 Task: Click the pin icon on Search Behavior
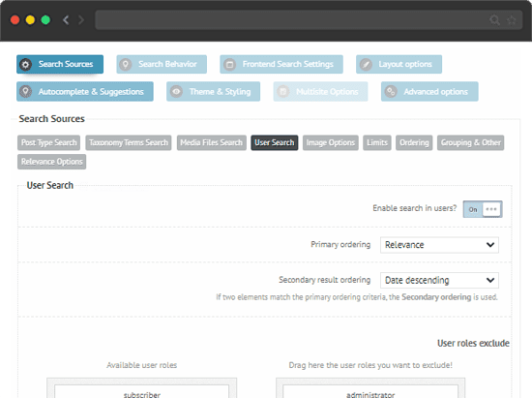tap(125, 64)
